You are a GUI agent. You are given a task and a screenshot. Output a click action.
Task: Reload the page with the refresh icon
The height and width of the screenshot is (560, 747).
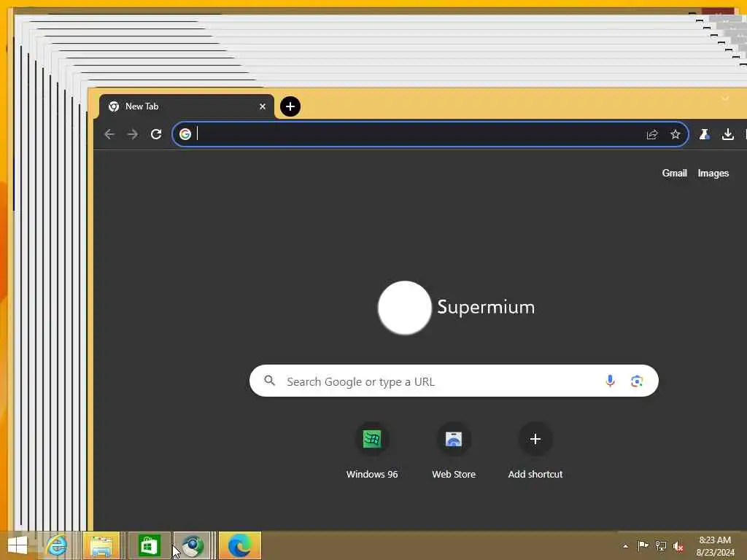[156, 134]
